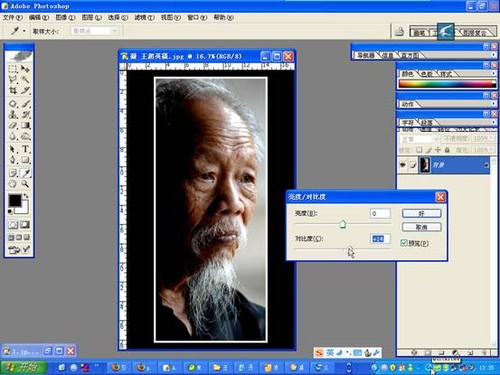Open the 窗口 Window menu
This screenshot has width=500, height=375.
click(197, 17)
